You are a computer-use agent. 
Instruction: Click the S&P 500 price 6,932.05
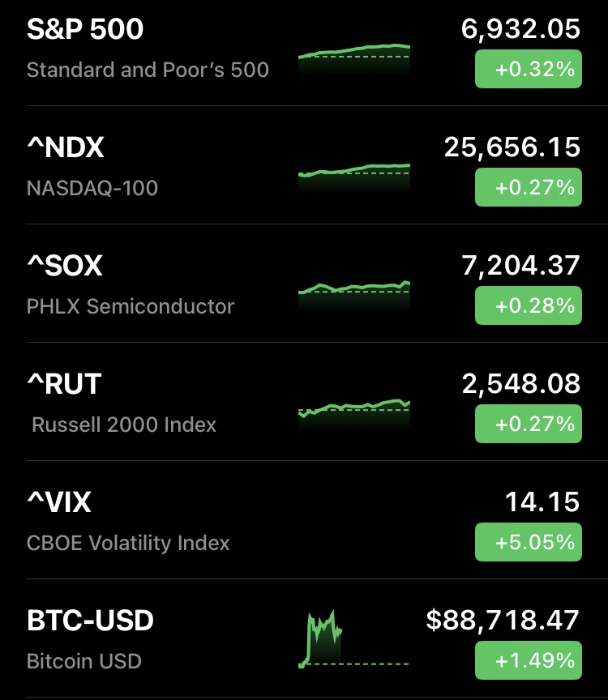coord(520,30)
